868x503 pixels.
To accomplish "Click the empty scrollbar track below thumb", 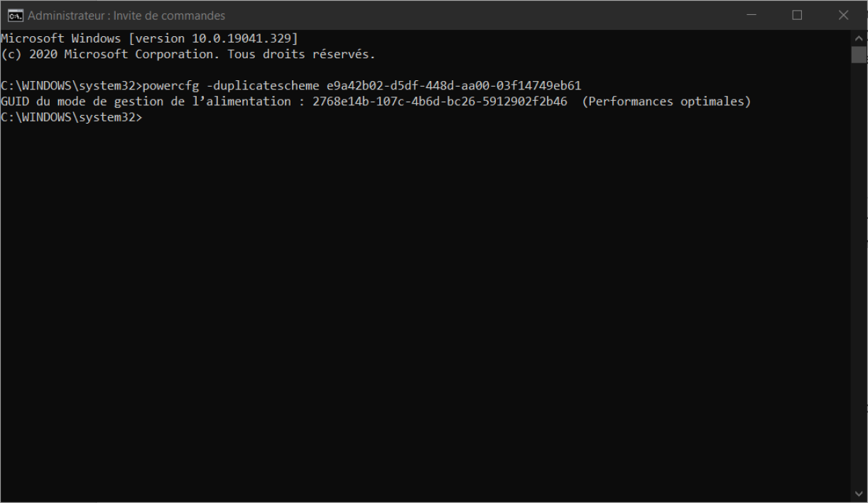I will pyautogui.click(x=859, y=284).
